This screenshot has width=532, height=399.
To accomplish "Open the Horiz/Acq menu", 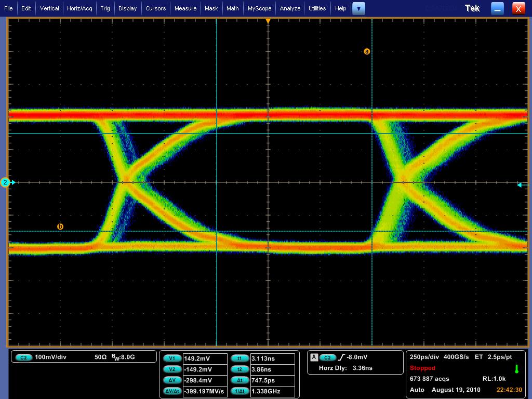I will click(79, 8).
